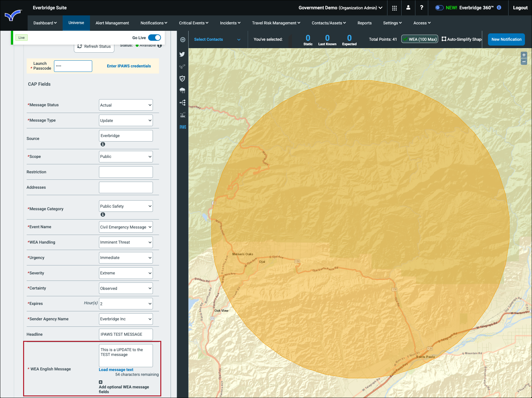Open the Select Contacts dropdown
This screenshot has width=532, height=398.
pyautogui.click(x=217, y=39)
